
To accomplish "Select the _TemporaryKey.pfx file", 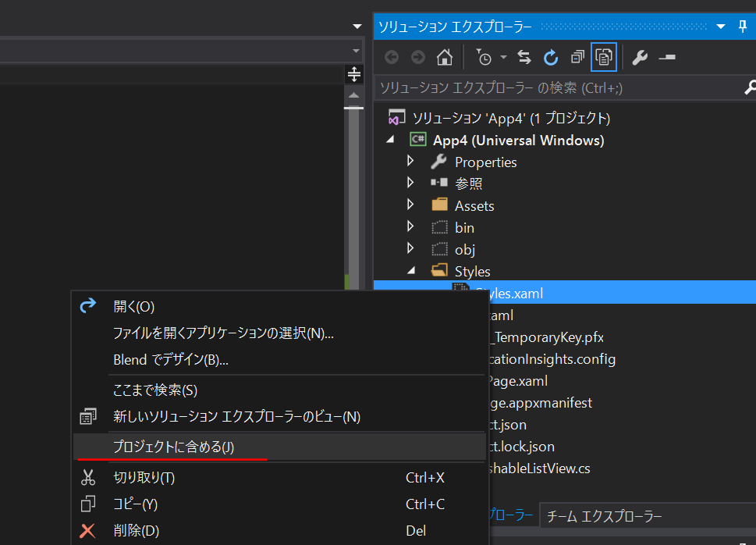I will point(547,337).
